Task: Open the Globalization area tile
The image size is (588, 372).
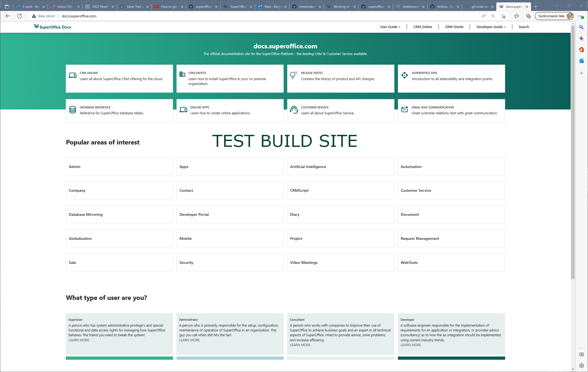Action: point(119,238)
